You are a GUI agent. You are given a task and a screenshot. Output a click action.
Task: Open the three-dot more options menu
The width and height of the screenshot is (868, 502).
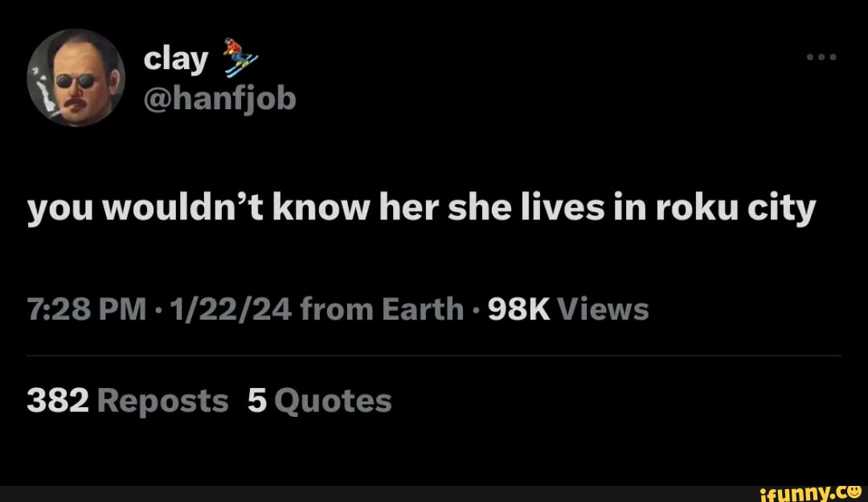(x=821, y=57)
